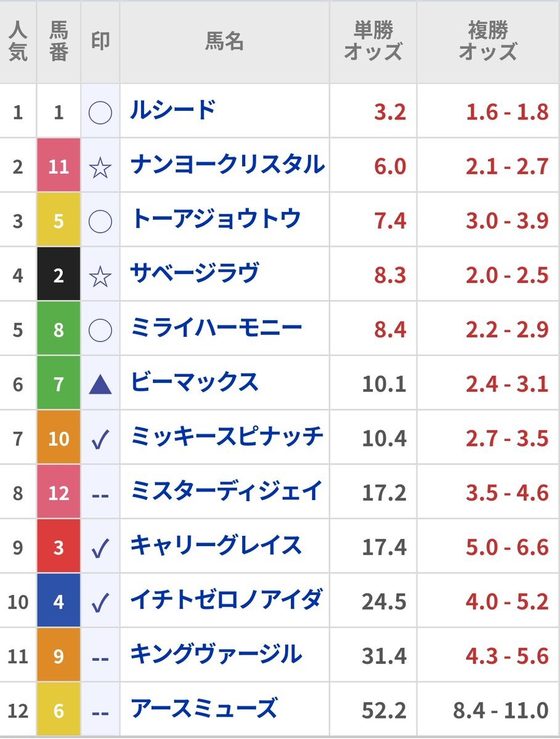Sort by the 人気 column header
560x739 pixels.
[18, 42]
